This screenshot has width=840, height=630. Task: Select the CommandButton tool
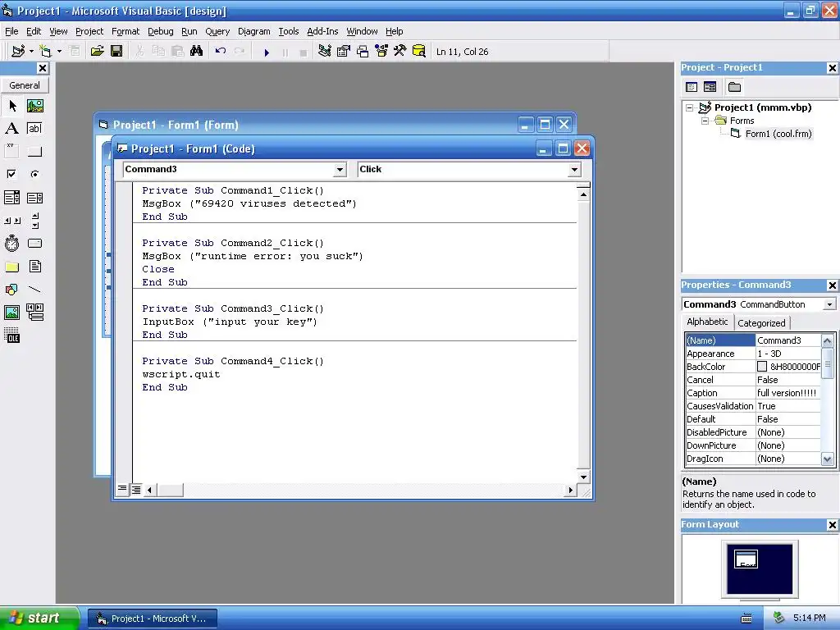34,151
